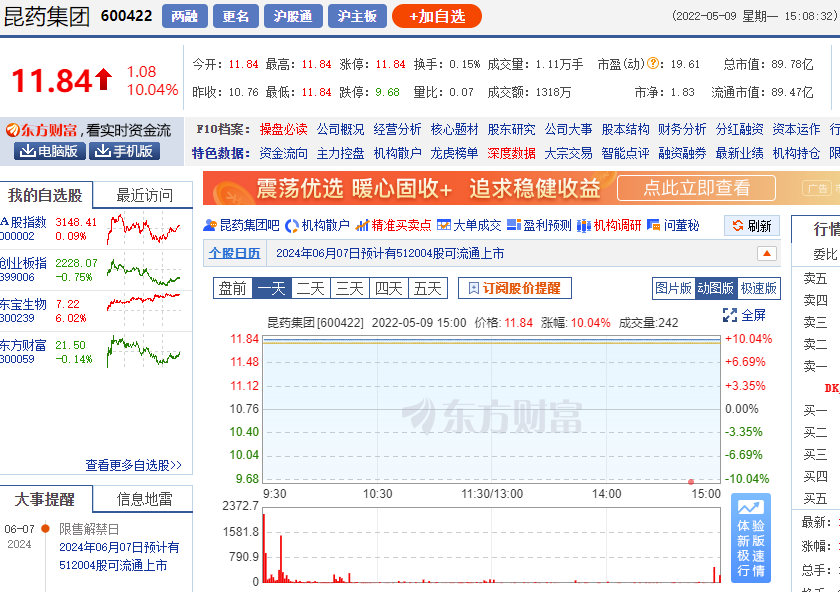This screenshot has height=592, width=840.
Task: Click the 点此立即查看 banner button
Action: tap(696, 188)
